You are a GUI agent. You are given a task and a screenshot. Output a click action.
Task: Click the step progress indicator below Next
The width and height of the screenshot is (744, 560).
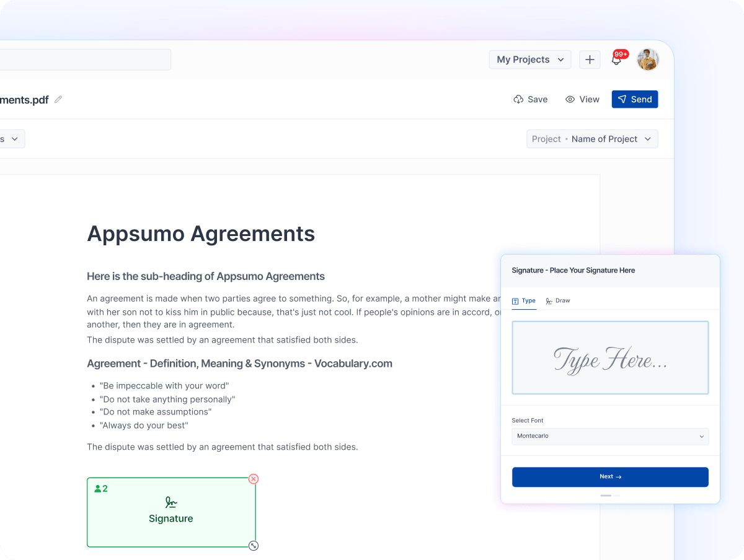point(610,496)
